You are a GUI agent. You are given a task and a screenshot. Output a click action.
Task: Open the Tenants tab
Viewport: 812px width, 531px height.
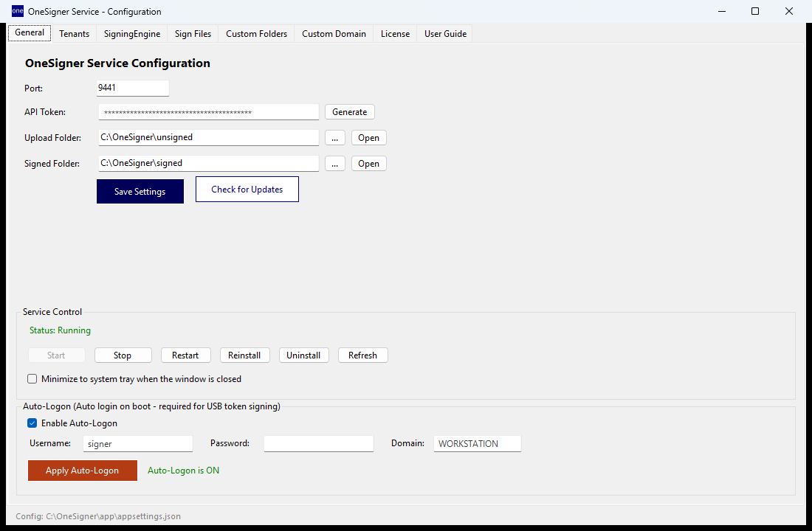[74, 34]
